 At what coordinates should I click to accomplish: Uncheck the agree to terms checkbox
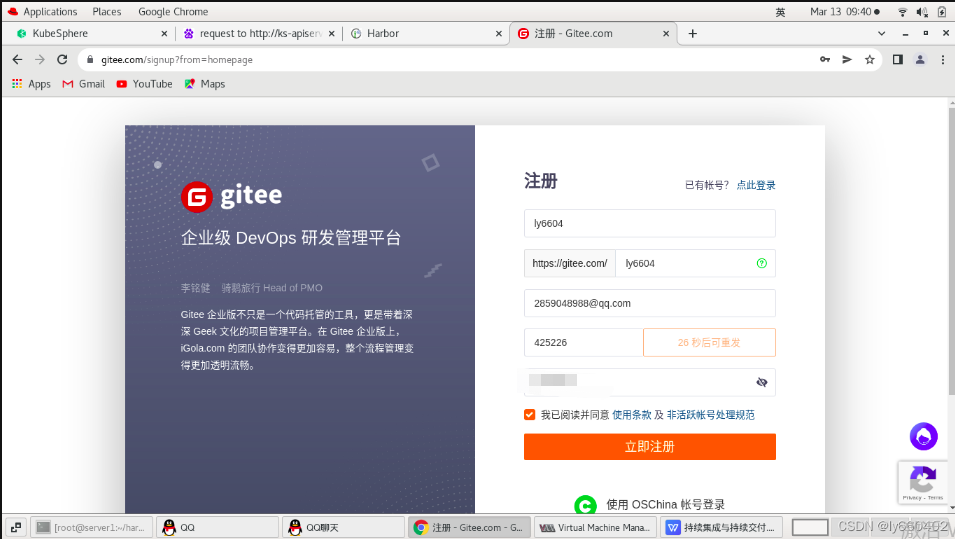(x=529, y=415)
